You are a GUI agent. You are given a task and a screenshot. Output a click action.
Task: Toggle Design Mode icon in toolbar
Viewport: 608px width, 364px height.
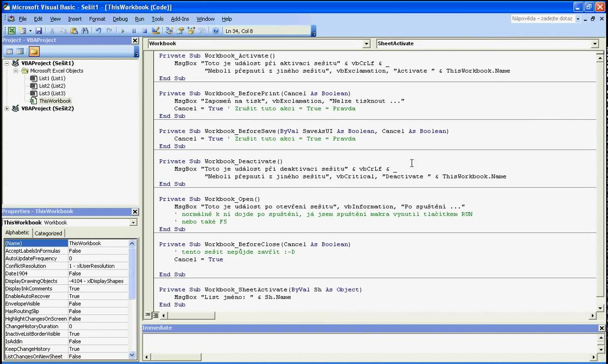(155, 31)
